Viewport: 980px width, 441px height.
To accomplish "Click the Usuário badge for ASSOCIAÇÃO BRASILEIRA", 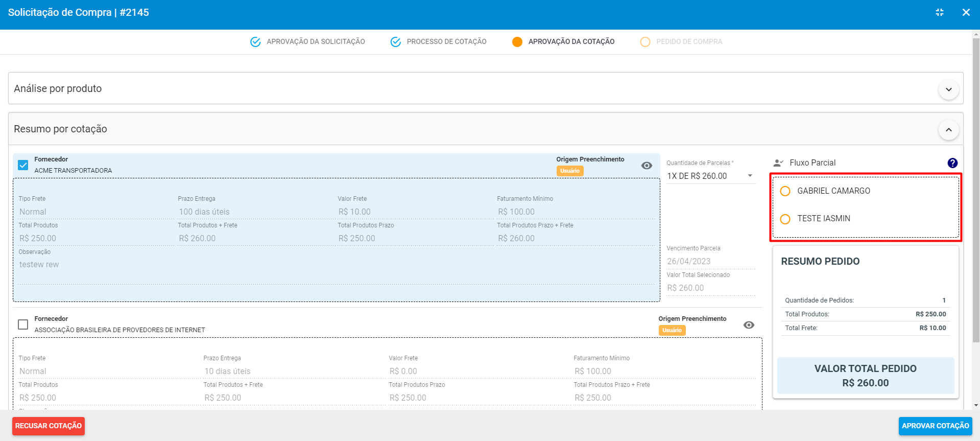I will [672, 330].
